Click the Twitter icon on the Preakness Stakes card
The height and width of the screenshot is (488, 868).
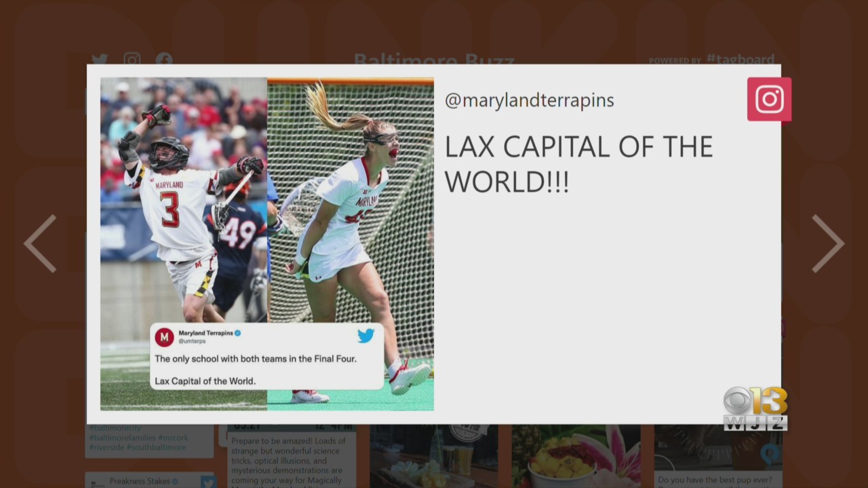pos(208,482)
